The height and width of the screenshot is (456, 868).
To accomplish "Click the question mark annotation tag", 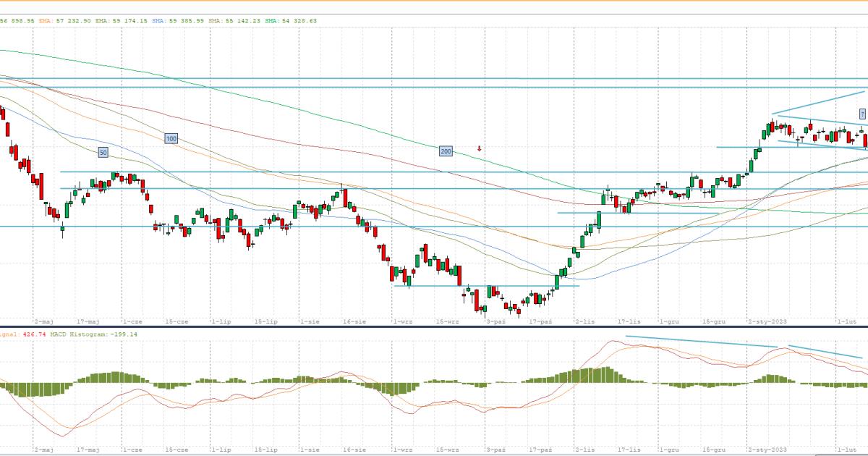I will click(862, 114).
